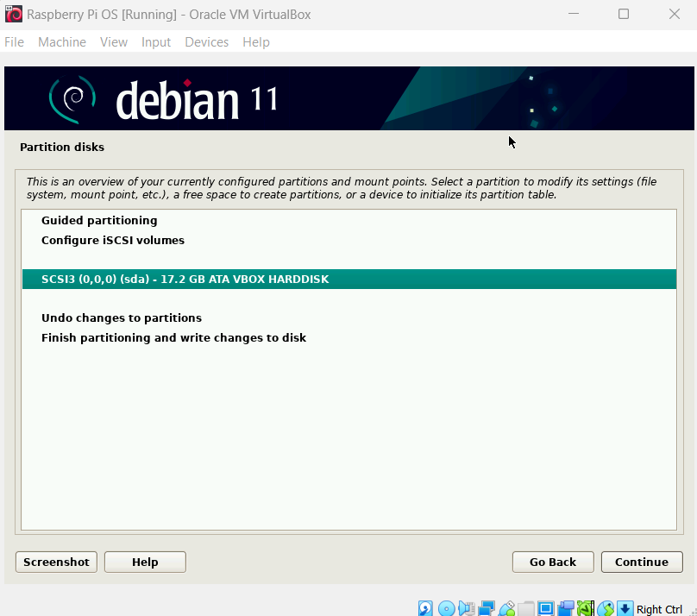Click the Go Back button

(552, 562)
